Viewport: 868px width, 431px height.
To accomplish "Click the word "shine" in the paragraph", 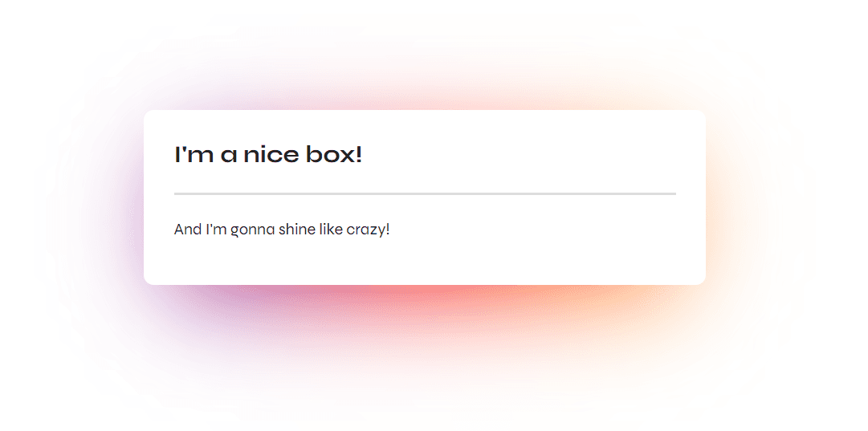I will click(298, 230).
